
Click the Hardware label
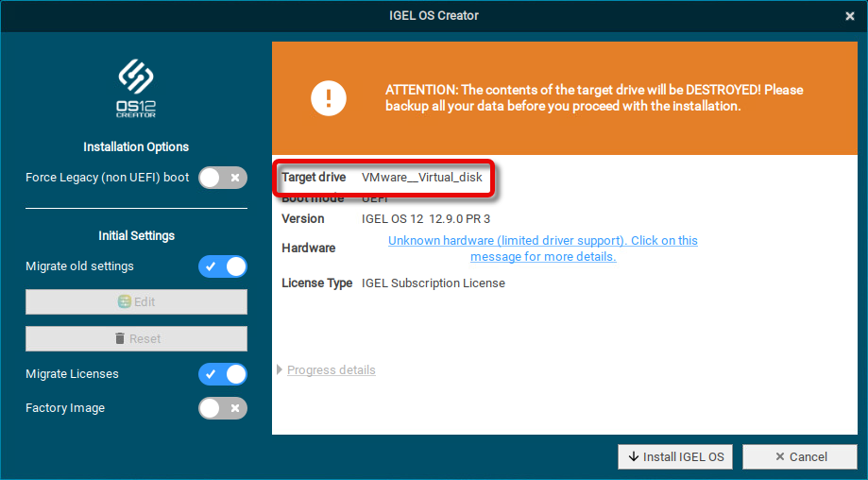coord(308,248)
